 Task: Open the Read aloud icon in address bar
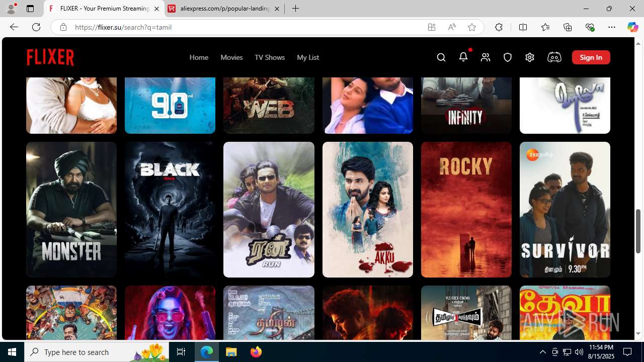coord(452,27)
